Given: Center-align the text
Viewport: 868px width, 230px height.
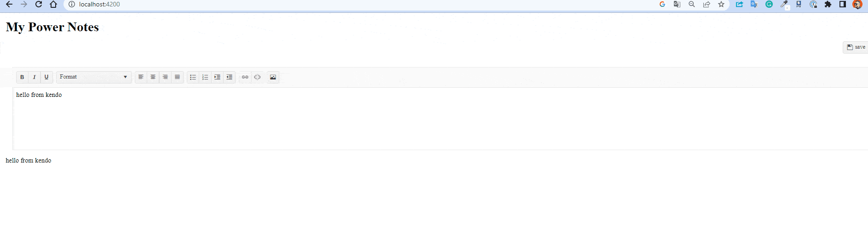Looking at the screenshot, I should tap(153, 77).
